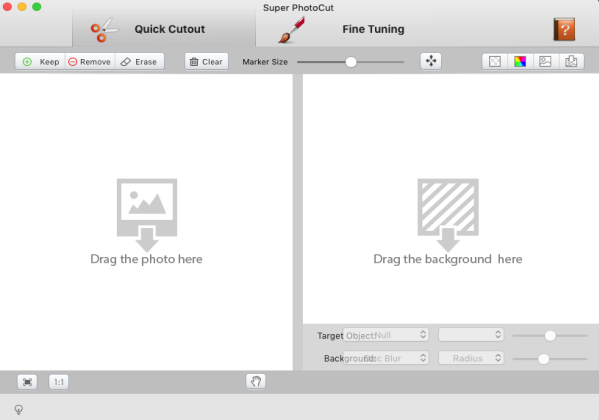Choose the transparent background icon

tap(495, 62)
